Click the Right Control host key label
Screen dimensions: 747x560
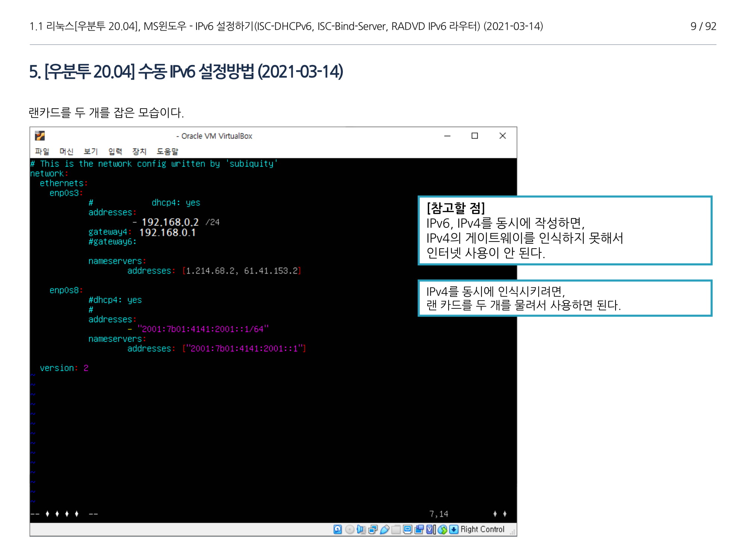482,529
